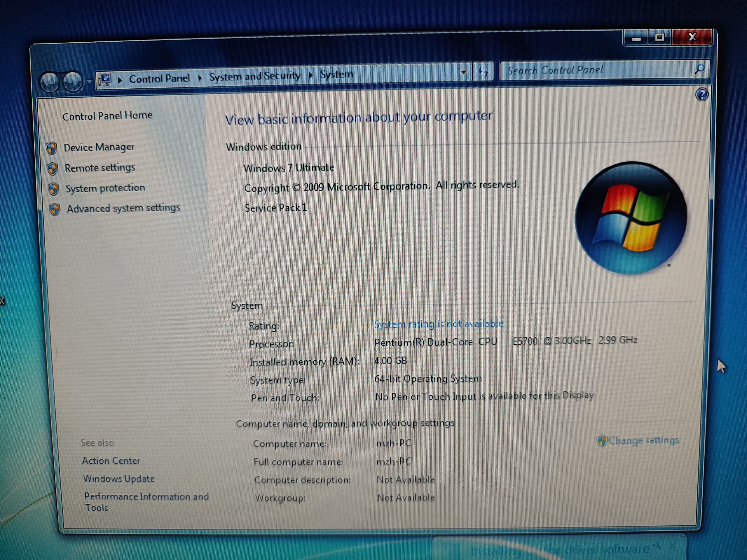Select System and Security breadcrumb
Image resolution: width=747 pixels, height=560 pixels.
[x=255, y=77]
